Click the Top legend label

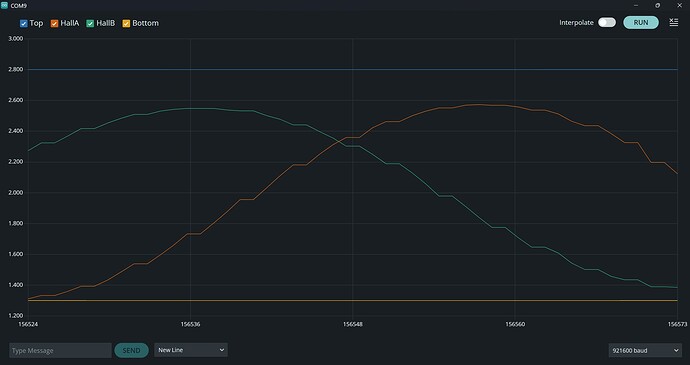[37, 23]
